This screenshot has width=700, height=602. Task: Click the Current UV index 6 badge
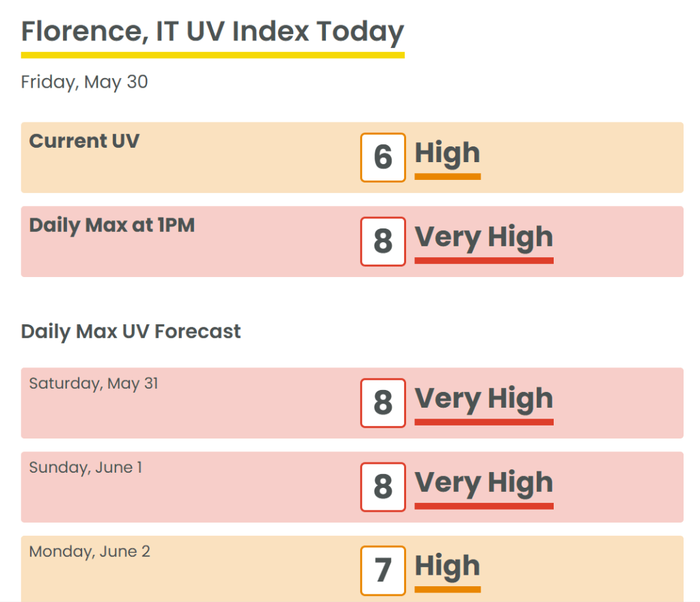pyautogui.click(x=383, y=157)
